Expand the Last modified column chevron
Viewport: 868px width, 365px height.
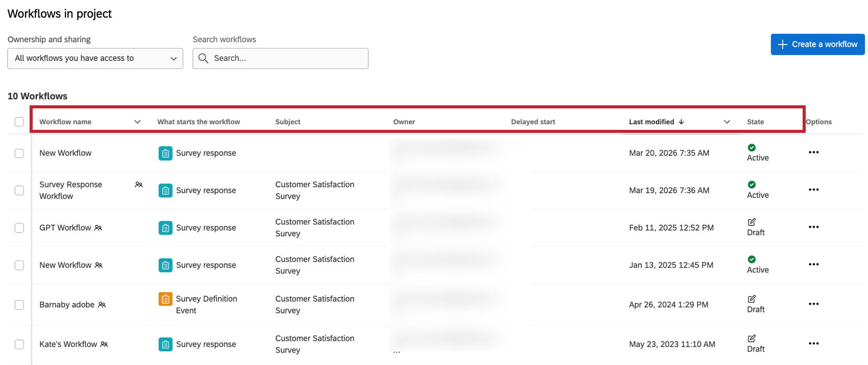727,122
